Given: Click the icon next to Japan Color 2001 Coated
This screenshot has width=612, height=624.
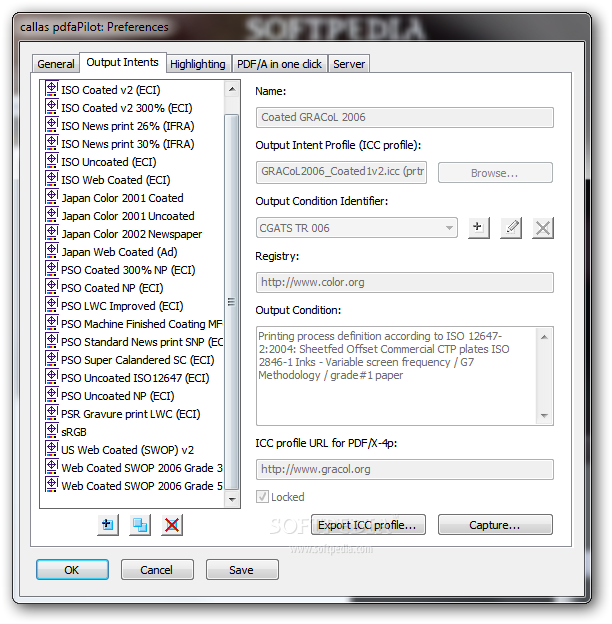Looking at the screenshot, I should pos(51,197).
